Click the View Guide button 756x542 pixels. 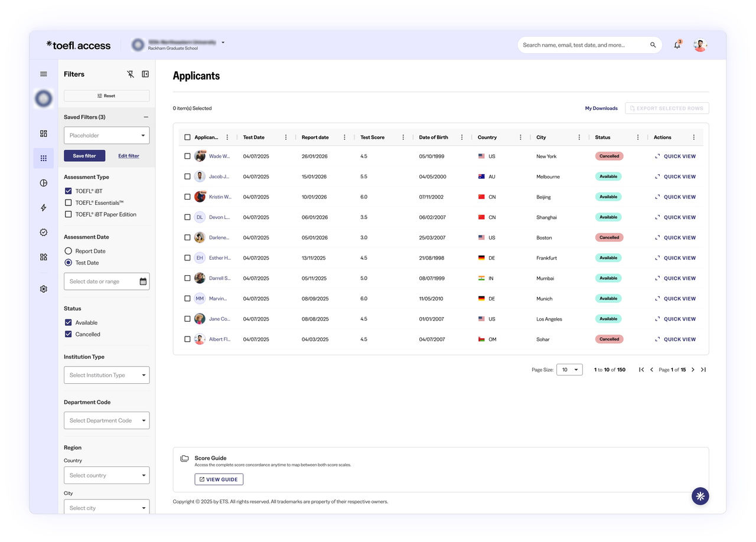pyautogui.click(x=219, y=479)
